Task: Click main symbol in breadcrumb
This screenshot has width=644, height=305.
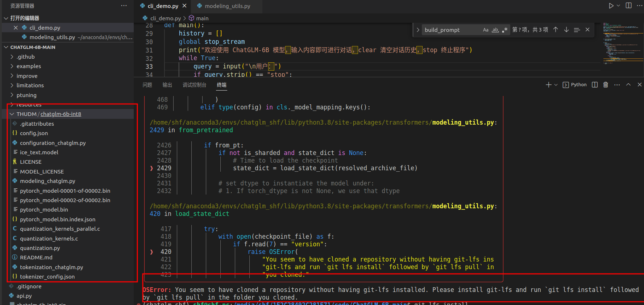Action: tap(199, 18)
